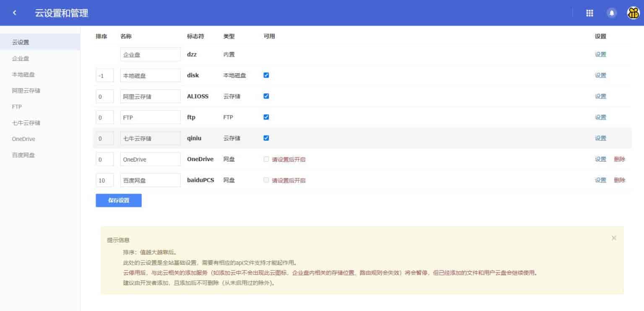Screen dimensions: 644x311
Task: Click the sort order field for 百度网盘
Action: click(x=104, y=180)
